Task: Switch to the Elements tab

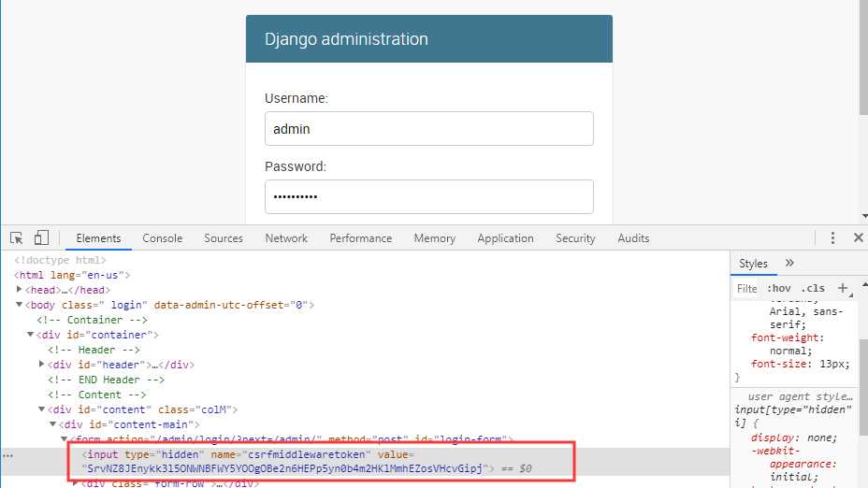Action: pyautogui.click(x=98, y=238)
